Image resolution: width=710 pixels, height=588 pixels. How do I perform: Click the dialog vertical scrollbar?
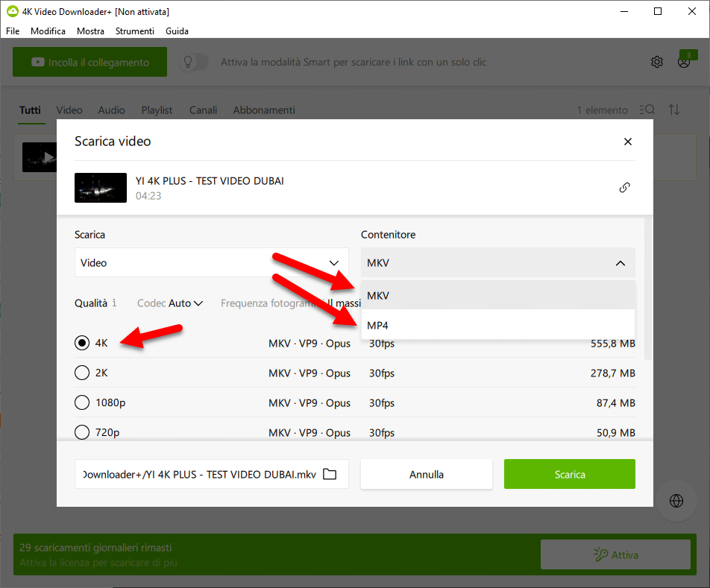(648, 288)
